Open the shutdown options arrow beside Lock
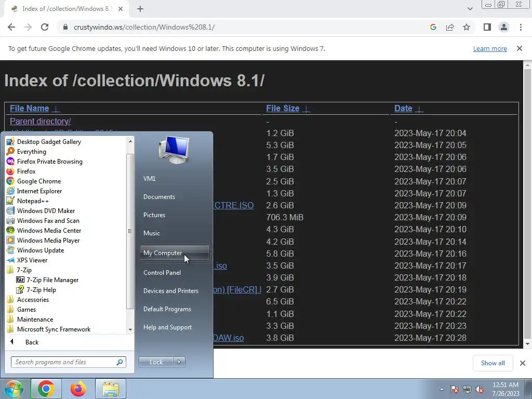This screenshot has width=532, height=399. [x=179, y=362]
